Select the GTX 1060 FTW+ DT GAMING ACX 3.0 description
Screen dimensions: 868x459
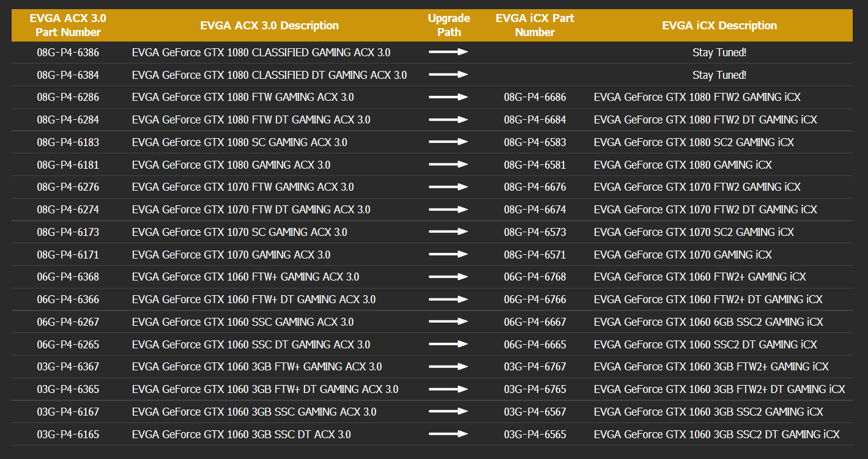point(254,299)
